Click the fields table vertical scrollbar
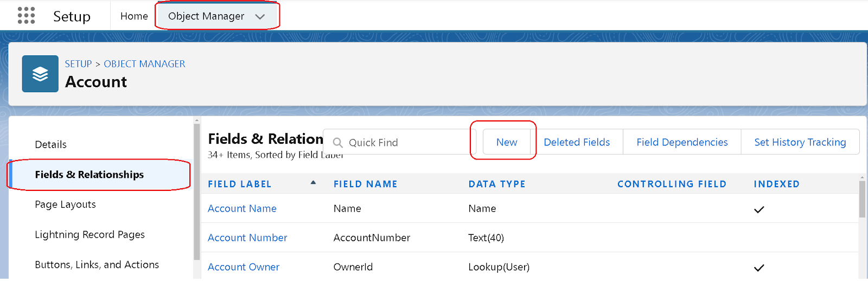The image size is (868, 281). [x=862, y=199]
